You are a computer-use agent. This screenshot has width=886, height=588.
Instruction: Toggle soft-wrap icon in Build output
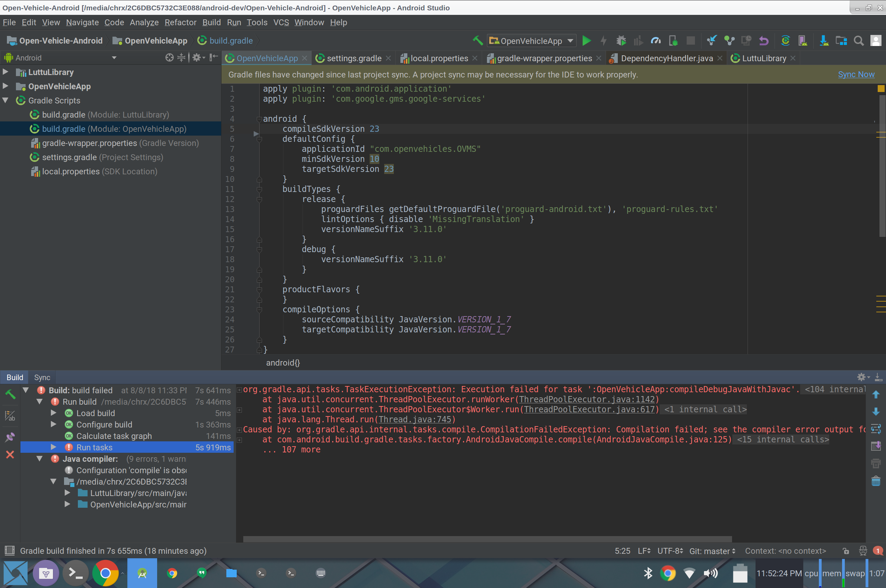[x=876, y=429]
